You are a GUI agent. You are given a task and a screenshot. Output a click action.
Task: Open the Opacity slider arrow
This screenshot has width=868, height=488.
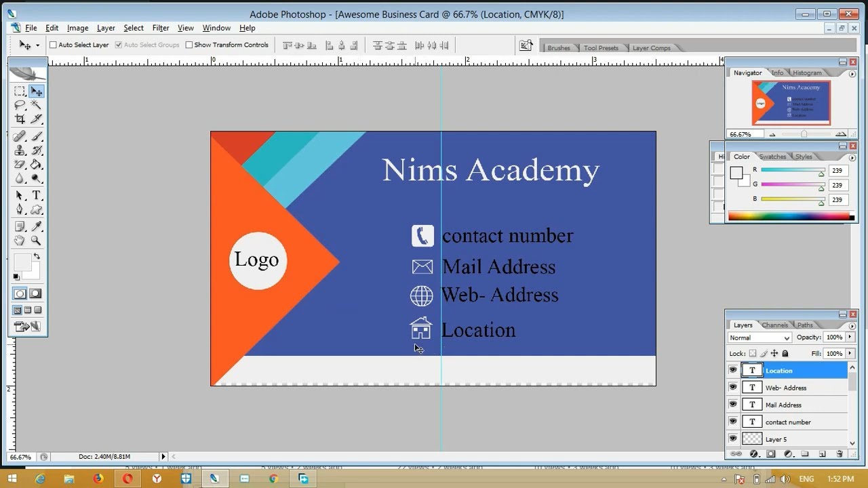(x=850, y=337)
